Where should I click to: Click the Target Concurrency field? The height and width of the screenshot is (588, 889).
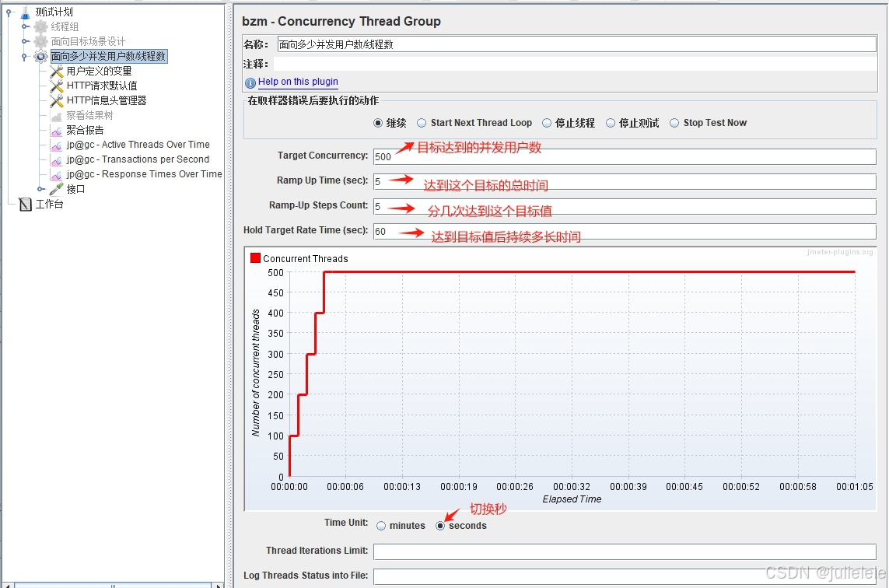pos(625,156)
